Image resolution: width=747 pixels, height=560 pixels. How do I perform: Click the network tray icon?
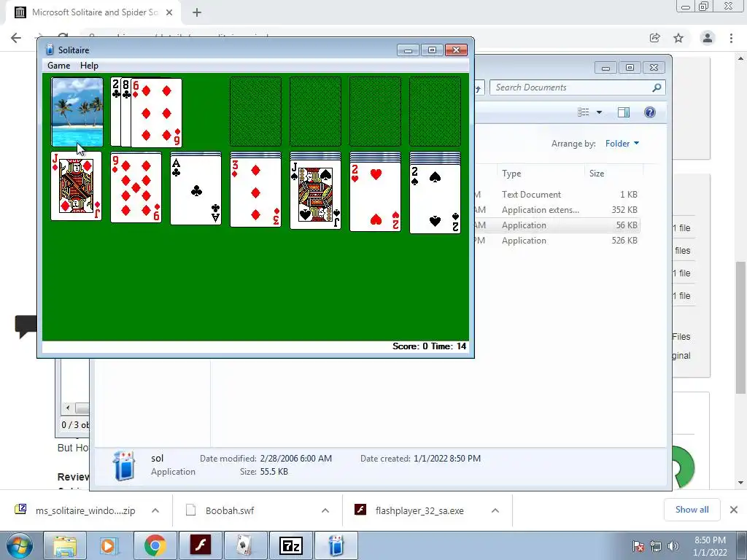click(x=656, y=546)
